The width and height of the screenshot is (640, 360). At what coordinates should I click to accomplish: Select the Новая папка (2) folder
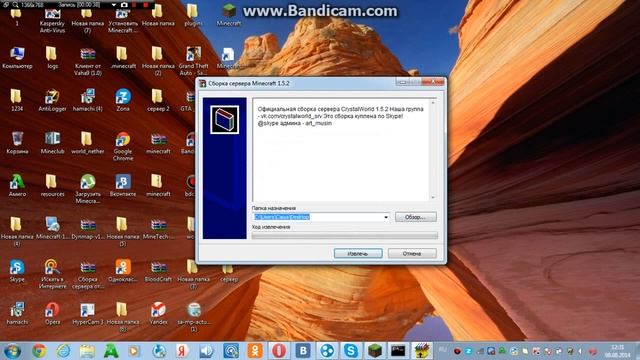coord(158,60)
